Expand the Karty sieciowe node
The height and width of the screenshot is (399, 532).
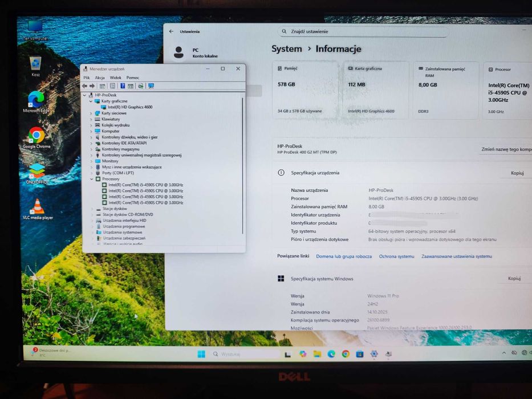point(91,113)
